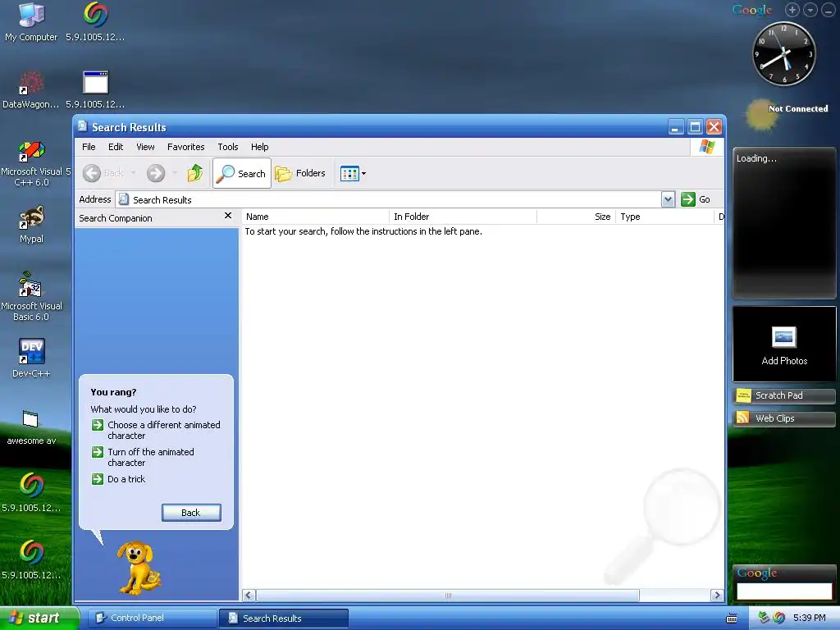840x630 pixels.
Task: Open the Edit menu
Action: pyautogui.click(x=116, y=147)
